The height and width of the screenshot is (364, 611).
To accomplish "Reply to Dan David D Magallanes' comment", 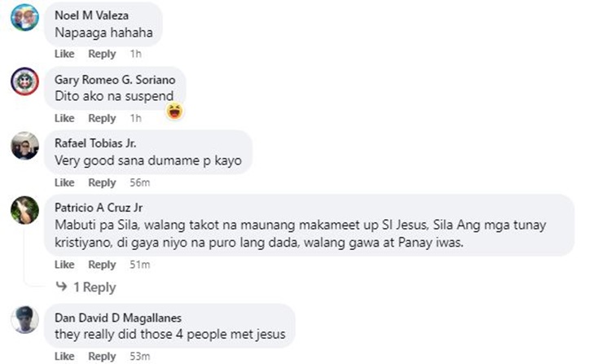I will point(102,357).
